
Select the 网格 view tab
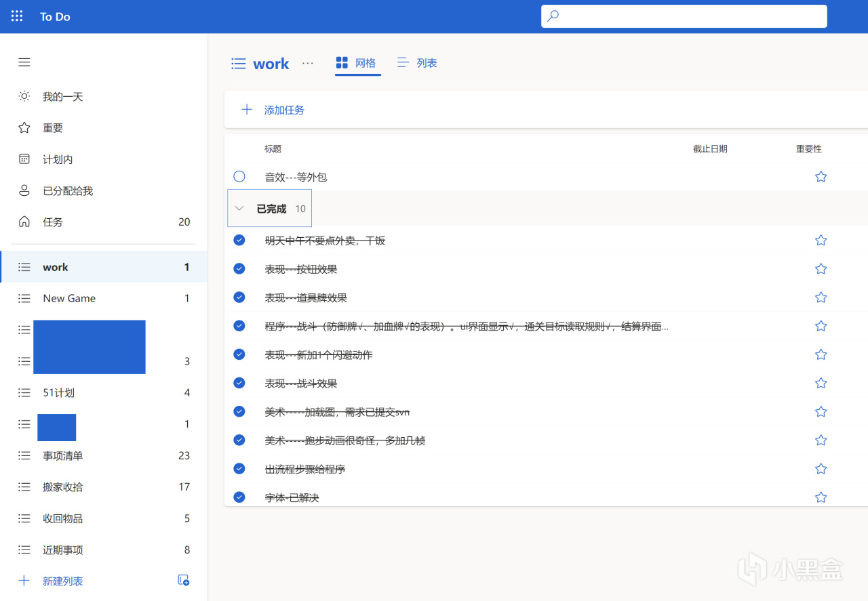coord(356,63)
